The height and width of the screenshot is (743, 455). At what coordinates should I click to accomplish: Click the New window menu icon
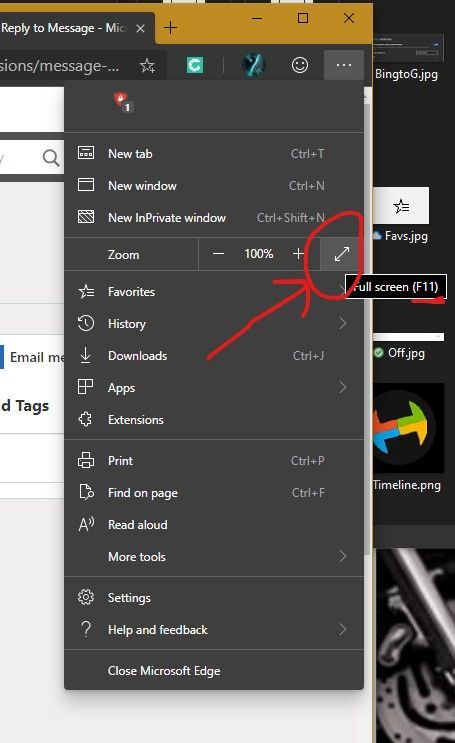86,184
